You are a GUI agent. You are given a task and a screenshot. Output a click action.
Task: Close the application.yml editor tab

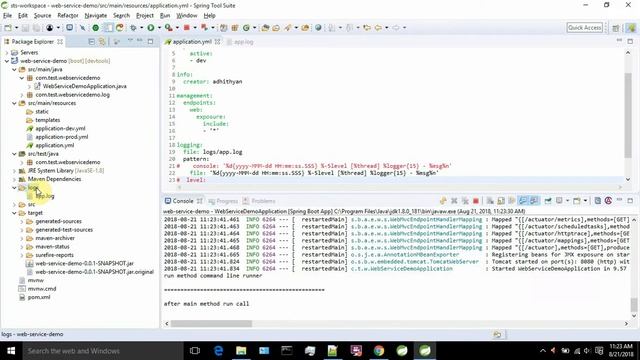218,42
